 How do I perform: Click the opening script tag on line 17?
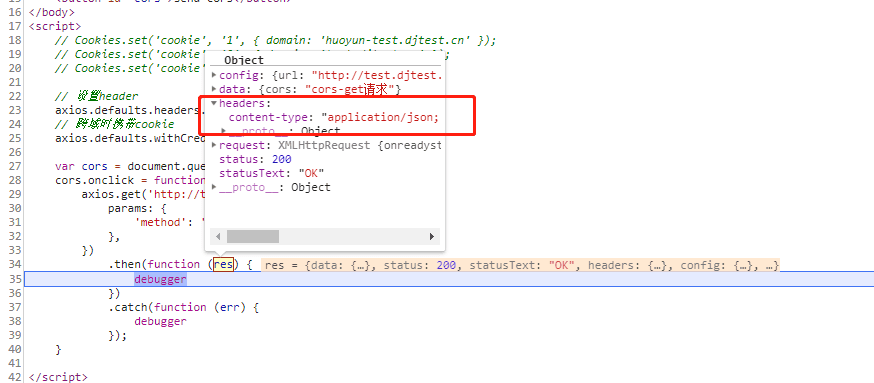pyautogui.click(x=55, y=26)
